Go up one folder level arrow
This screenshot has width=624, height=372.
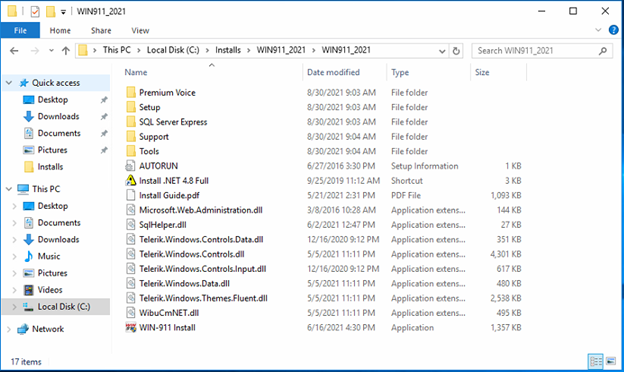click(66, 51)
